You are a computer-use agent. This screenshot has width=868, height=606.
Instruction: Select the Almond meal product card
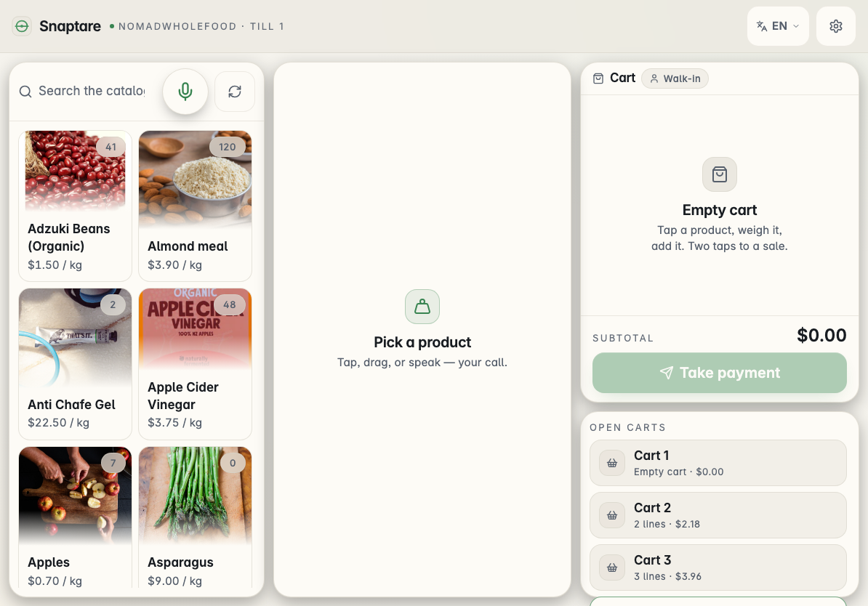coord(196,206)
